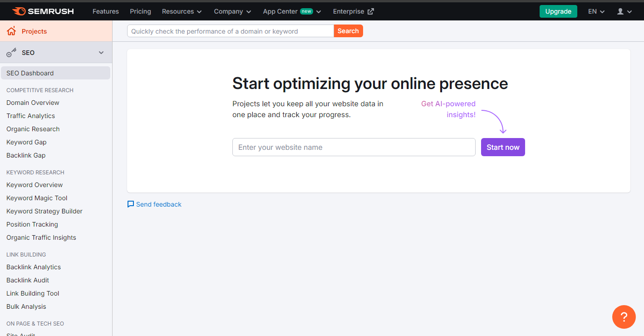
Task: Click the new badge beside App Center
Action: [x=306, y=11]
